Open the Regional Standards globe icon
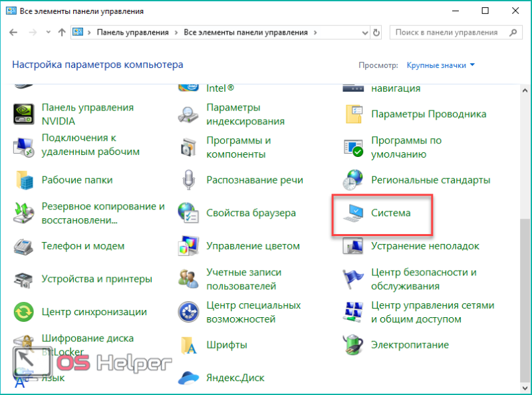532x395 pixels. click(353, 180)
